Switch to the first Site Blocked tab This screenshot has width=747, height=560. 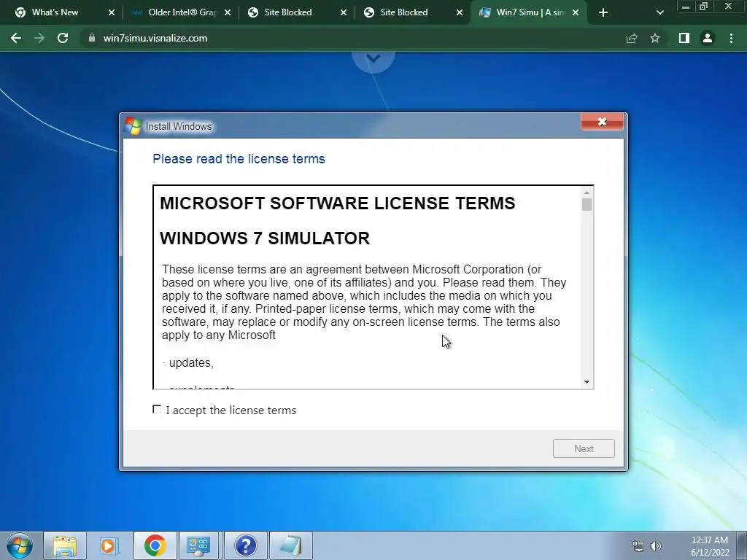click(287, 12)
